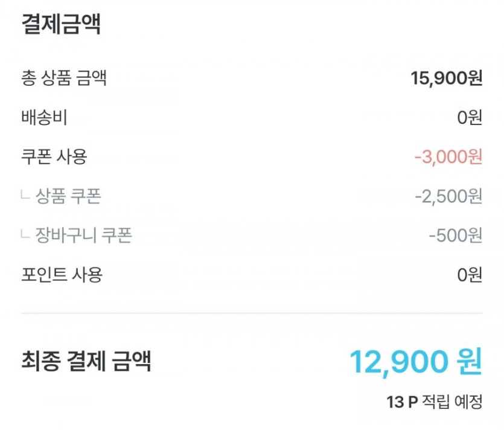Click the 총 상품 금액 label
The image size is (504, 433).
point(64,78)
